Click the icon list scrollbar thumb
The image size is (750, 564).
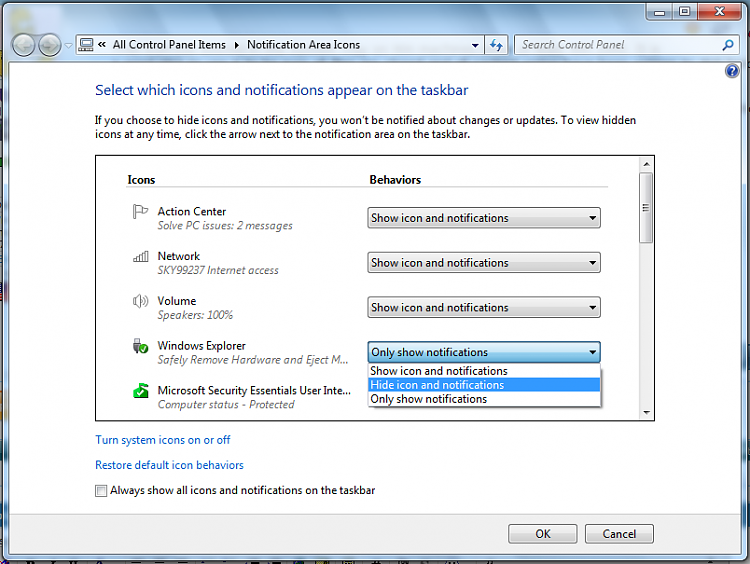click(x=646, y=208)
